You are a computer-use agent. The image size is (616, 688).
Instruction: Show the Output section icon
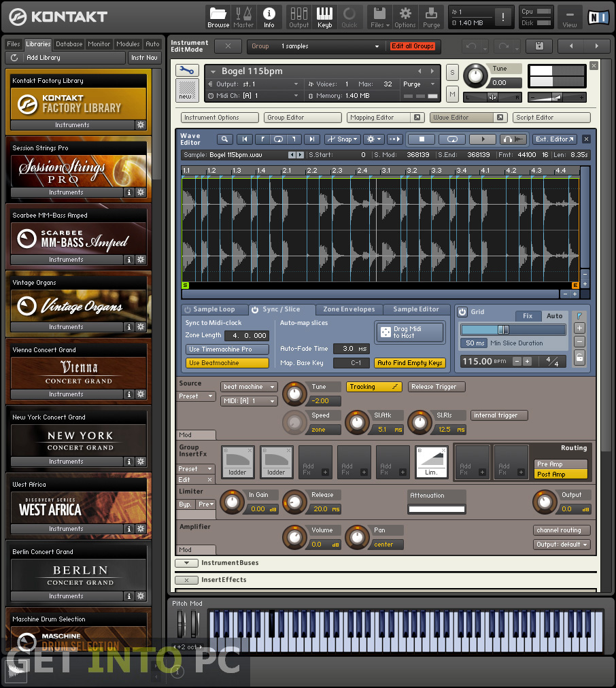tap(298, 17)
